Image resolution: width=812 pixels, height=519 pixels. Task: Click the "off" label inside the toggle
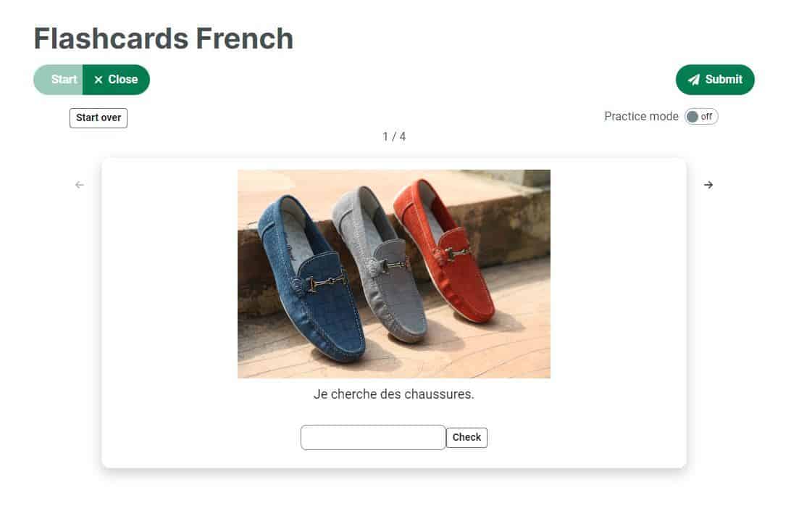pyautogui.click(x=706, y=117)
